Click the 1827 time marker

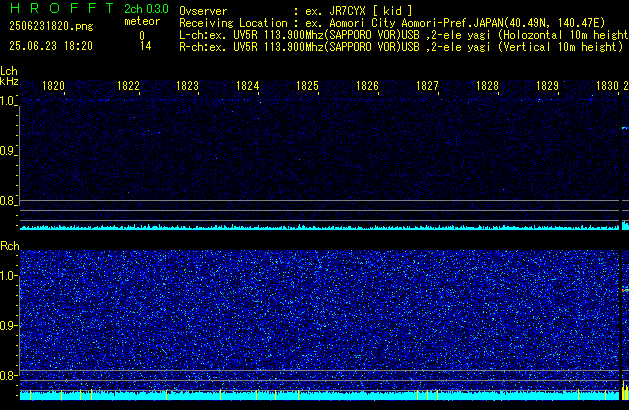point(427,86)
